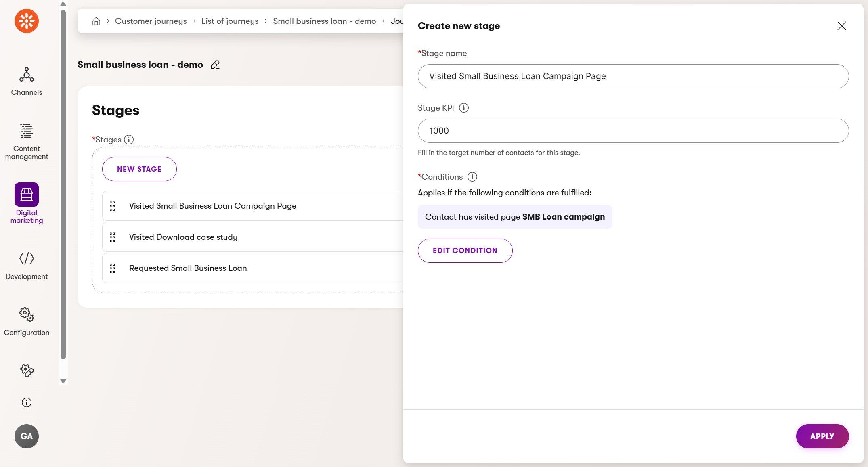The image size is (868, 467).
Task: Click the Kentico logo icon
Action: (27, 21)
